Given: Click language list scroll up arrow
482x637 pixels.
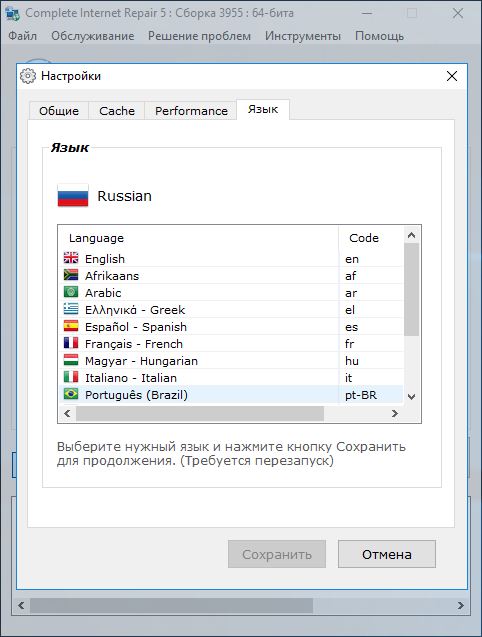Looking at the screenshot, I should click(412, 235).
